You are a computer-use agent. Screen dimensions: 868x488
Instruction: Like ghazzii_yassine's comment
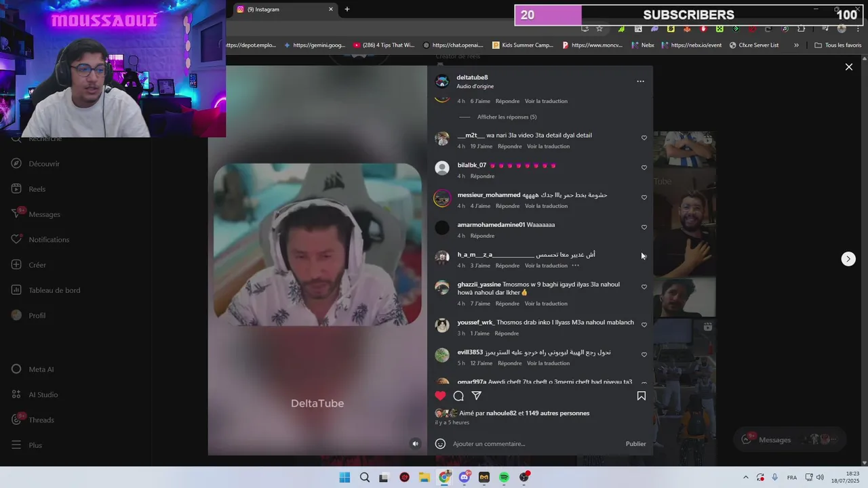click(x=644, y=287)
